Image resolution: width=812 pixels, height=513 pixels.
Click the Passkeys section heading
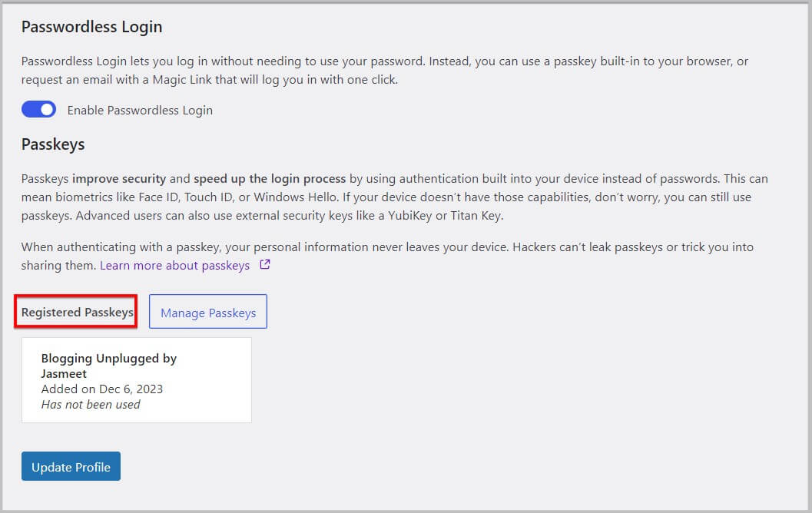point(53,144)
